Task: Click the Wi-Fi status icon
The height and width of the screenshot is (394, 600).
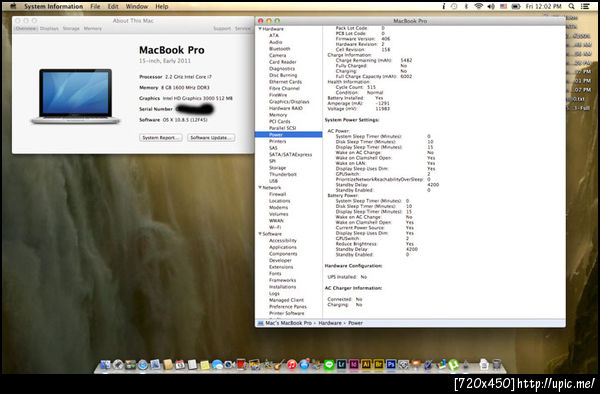Action: [x=478, y=6]
